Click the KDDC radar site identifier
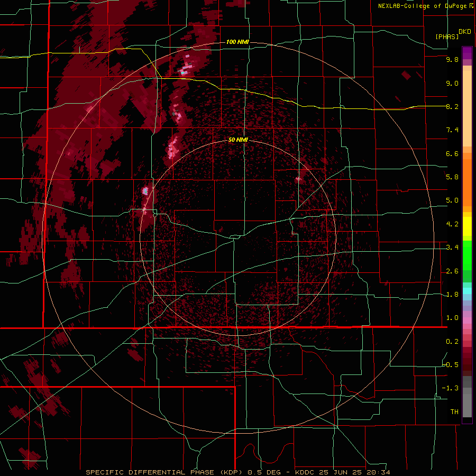The width and height of the screenshot is (476, 476). point(305,472)
